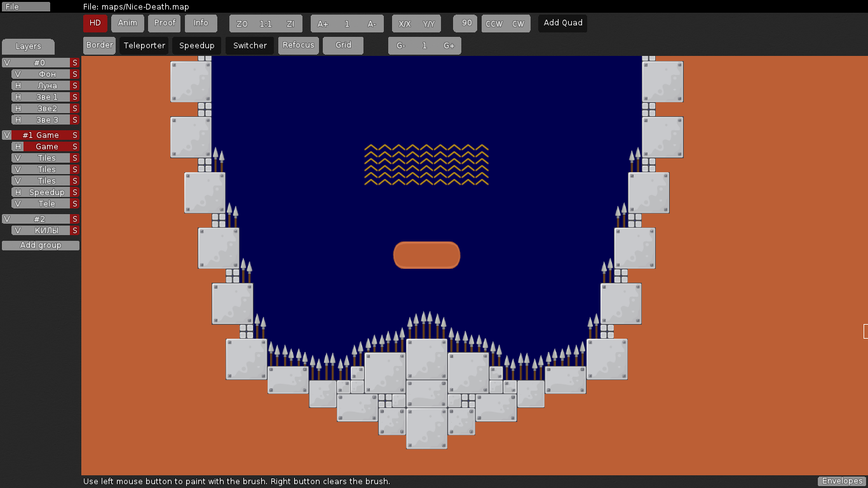Screen dimensions: 868x488
Task: Select the Зве2 layer
Action: 47,109
